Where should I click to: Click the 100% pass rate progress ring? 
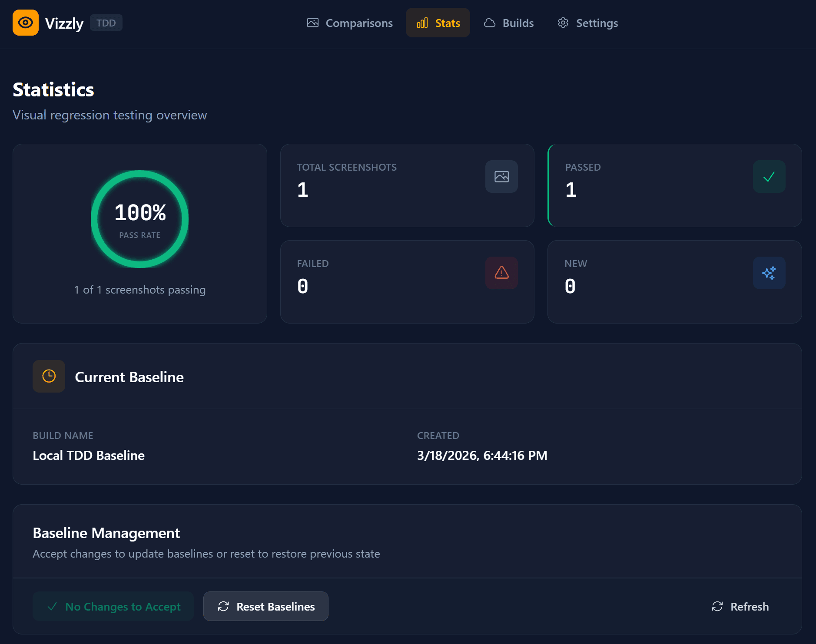pyautogui.click(x=139, y=219)
